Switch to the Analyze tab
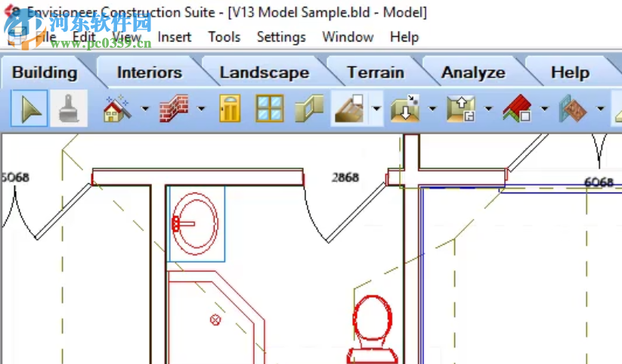The image size is (622, 364). tap(473, 72)
